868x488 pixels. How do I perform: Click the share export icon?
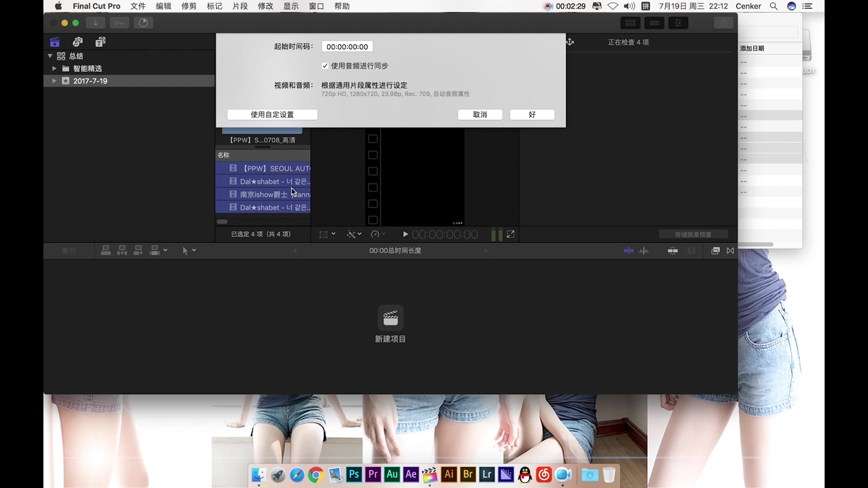click(723, 23)
